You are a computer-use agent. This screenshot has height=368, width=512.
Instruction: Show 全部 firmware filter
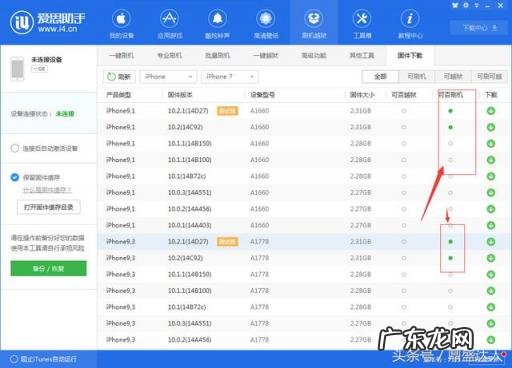point(380,77)
